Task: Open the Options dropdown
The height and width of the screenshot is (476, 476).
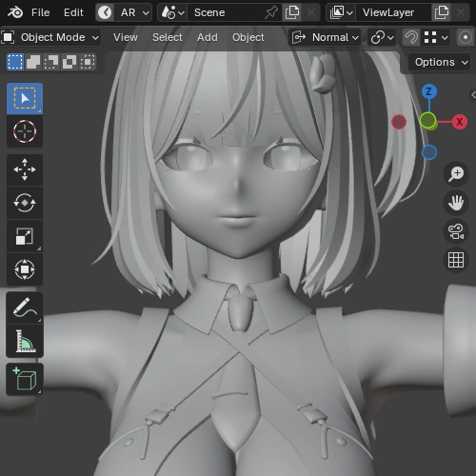Action: tap(441, 62)
